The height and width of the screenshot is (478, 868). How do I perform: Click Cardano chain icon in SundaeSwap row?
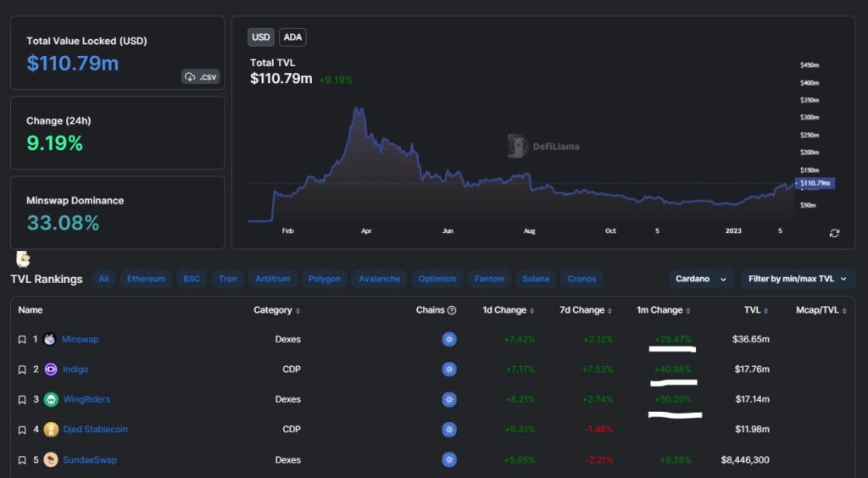pos(449,459)
